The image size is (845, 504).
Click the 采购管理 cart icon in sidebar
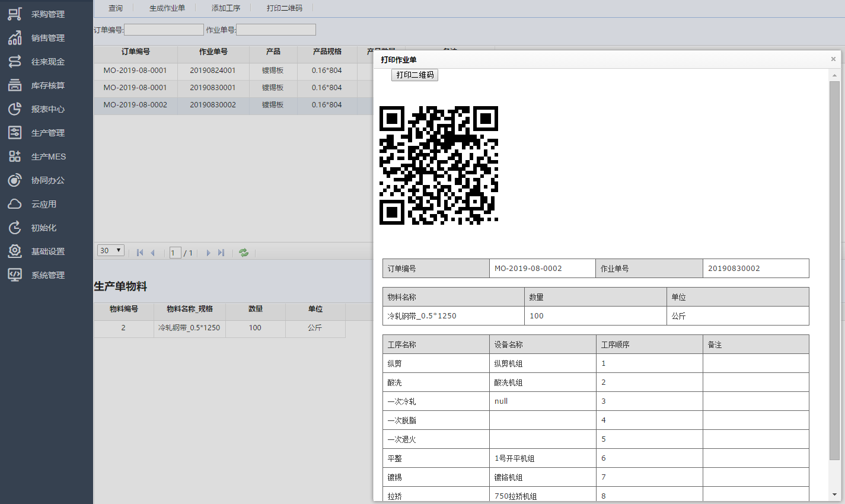[15, 14]
